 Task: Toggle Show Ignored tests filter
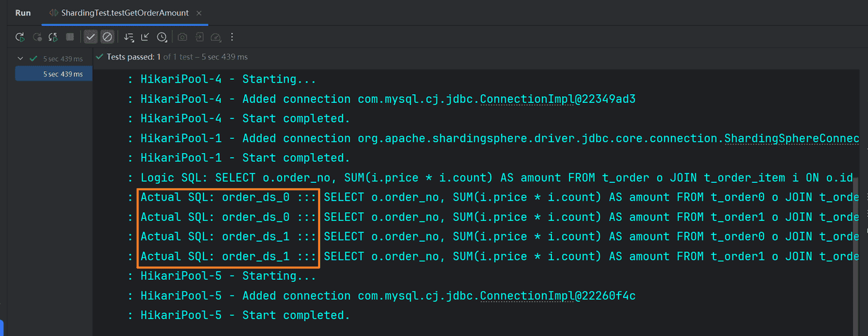click(x=107, y=37)
